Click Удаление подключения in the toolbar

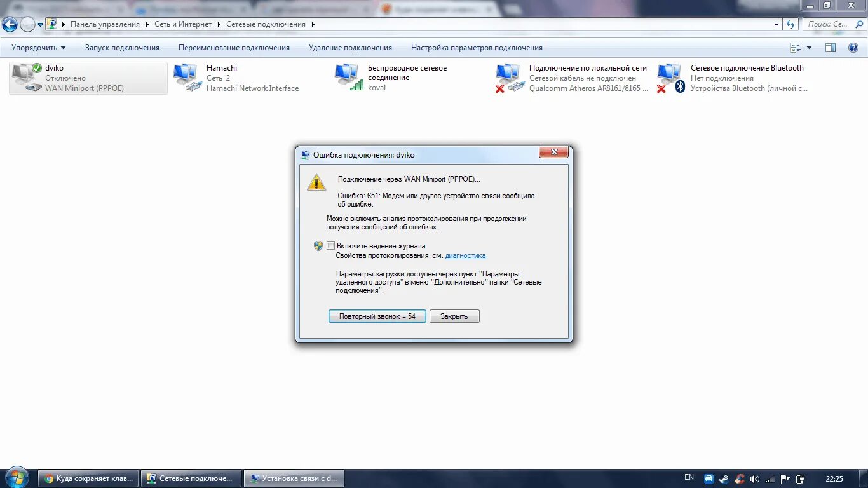coord(350,48)
